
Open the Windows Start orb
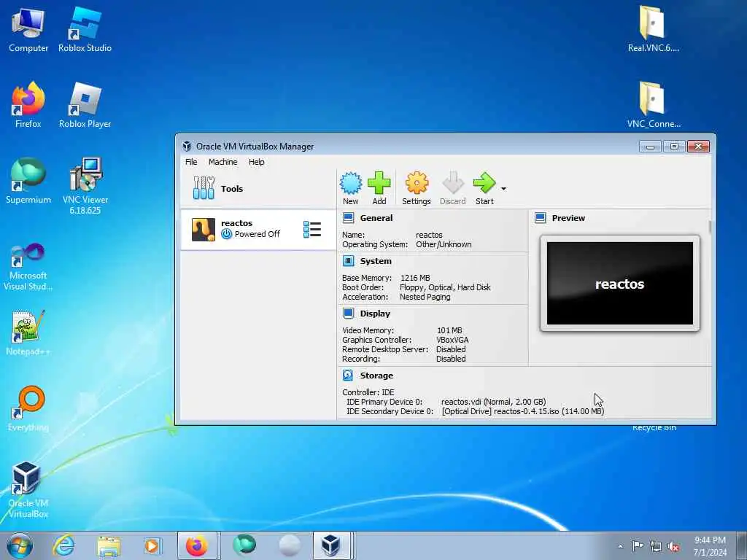[20, 545]
